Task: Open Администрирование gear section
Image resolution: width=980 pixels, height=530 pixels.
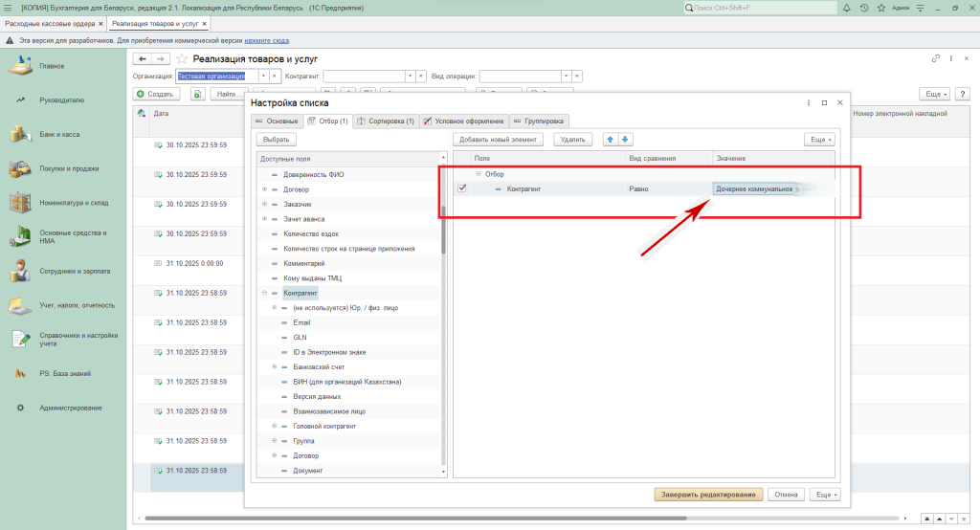Action: pos(70,408)
